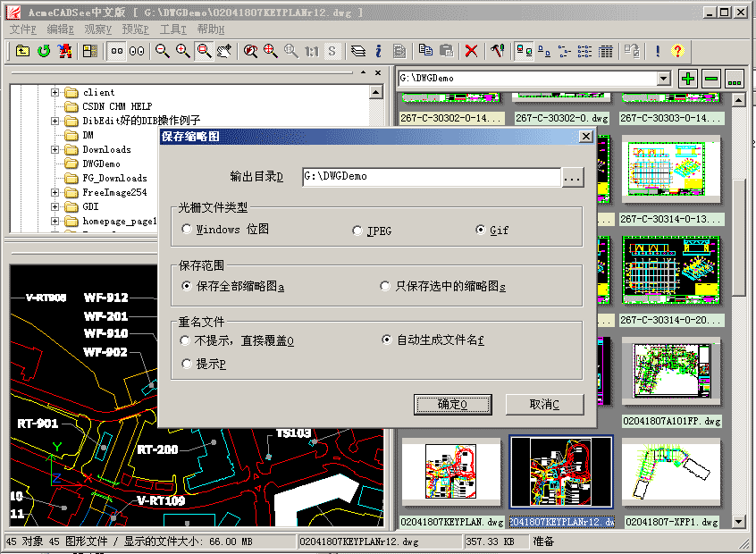Click the zoom in magnifier icon
Screen dimensions: 756x554
pos(182,51)
